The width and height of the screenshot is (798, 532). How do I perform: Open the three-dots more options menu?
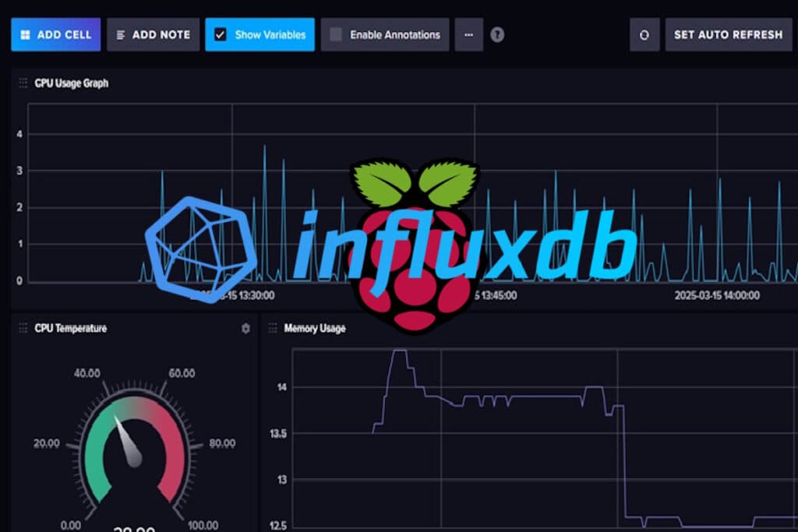coord(468,35)
